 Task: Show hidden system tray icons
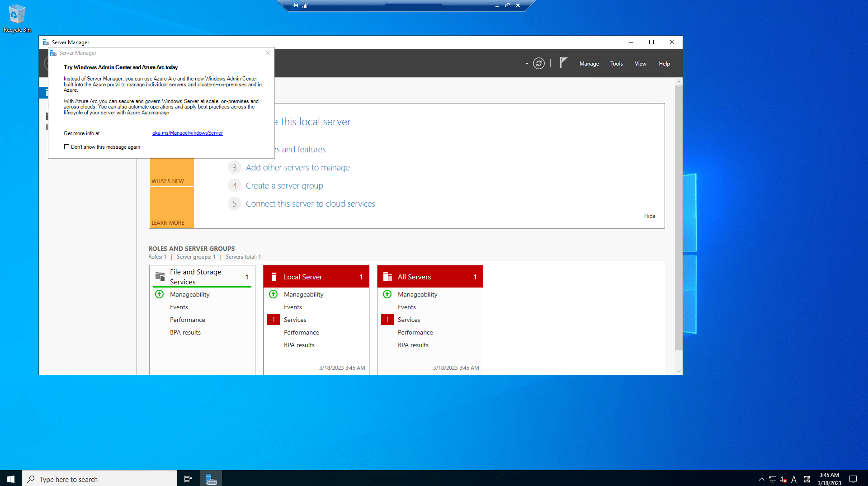click(761, 479)
